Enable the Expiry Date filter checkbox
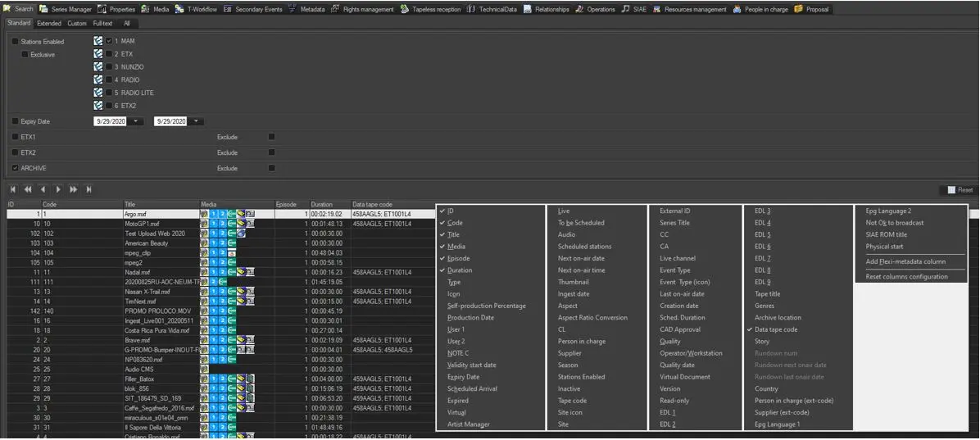Image resolution: width=980 pixels, height=440 pixels. pos(15,121)
